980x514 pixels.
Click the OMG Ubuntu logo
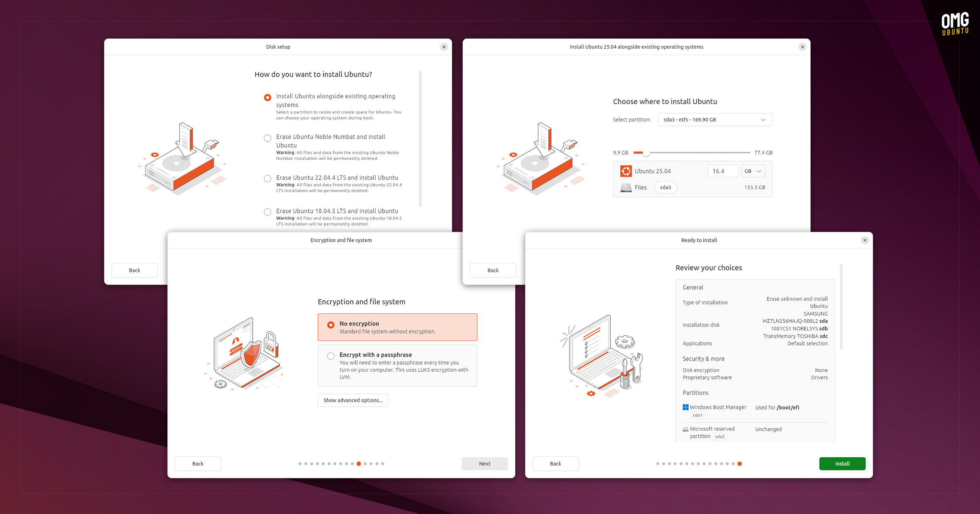tap(955, 24)
